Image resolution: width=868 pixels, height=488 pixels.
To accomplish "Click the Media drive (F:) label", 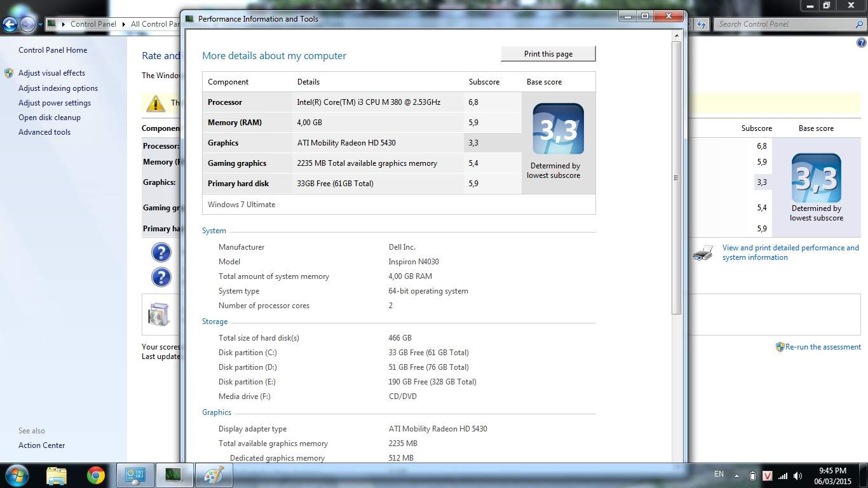I will 245,396.
